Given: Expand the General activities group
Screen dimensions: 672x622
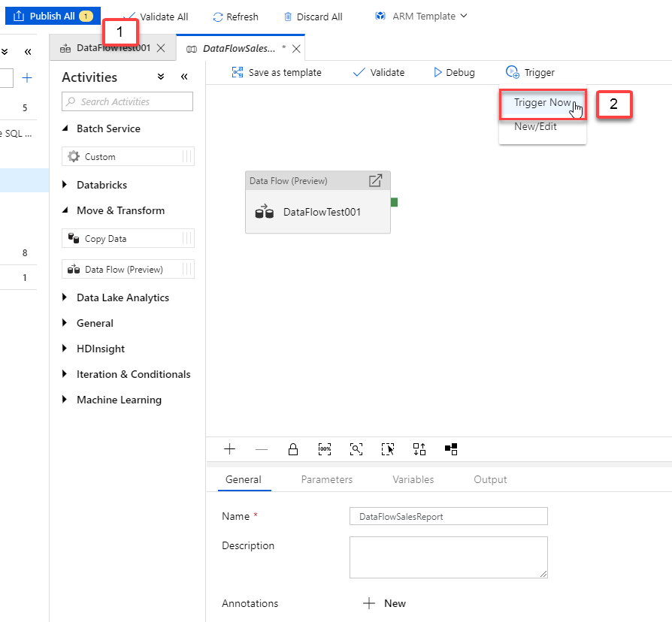Looking at the screenshot, I should (65, 323).
